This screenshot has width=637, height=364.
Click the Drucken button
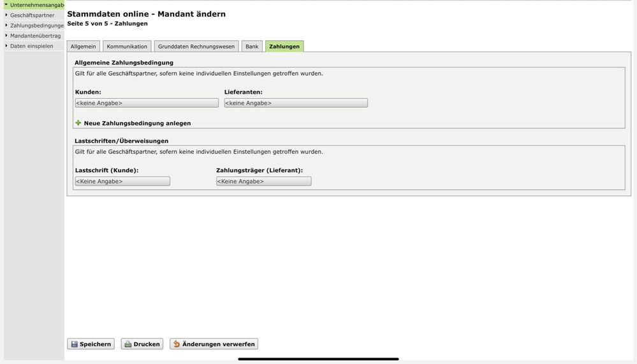click(x=142, y=344)
